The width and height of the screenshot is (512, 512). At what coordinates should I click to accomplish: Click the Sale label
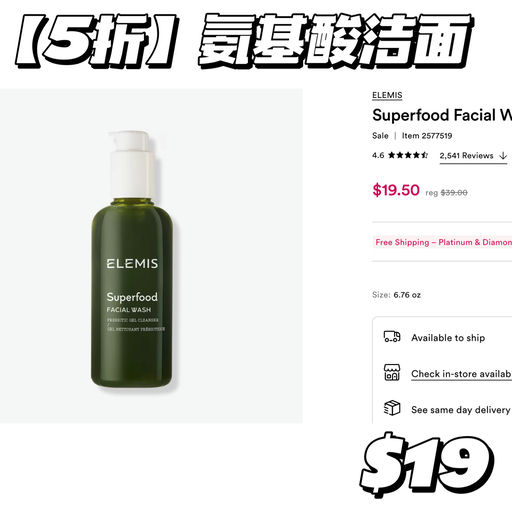[x=380, y=136]
